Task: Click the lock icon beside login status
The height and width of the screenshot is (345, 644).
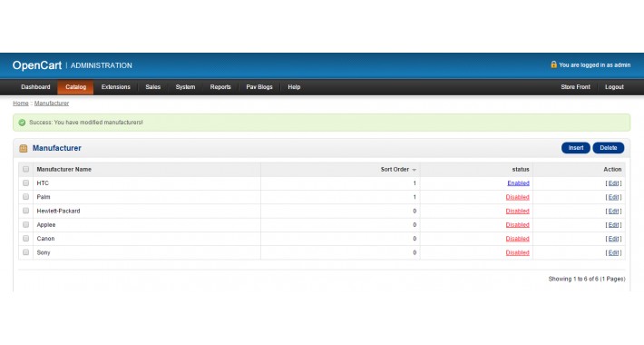Action: click(x=553, y=64)
